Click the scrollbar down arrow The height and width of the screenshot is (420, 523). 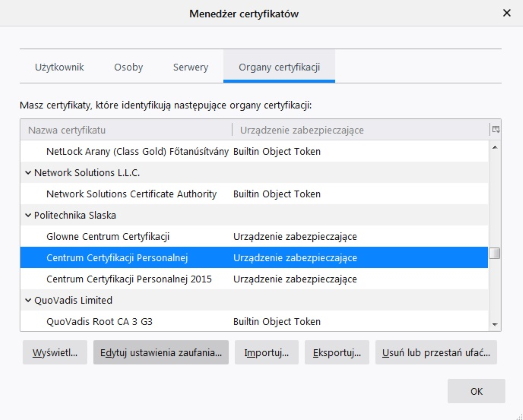coord(495,324)
